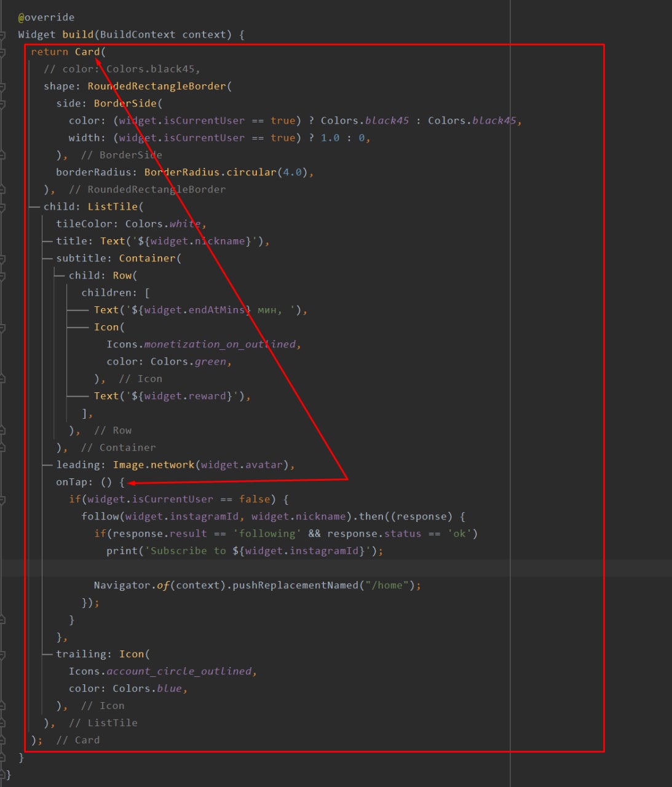Click Image.network call
Image resolution: width=672 pixels, height=787 pixels.
point(153,465)
